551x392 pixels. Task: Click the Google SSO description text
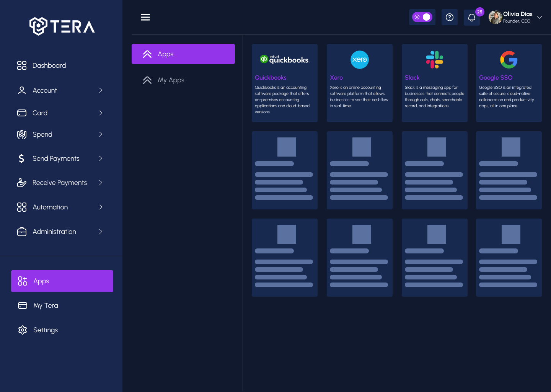[x=506, y=96]
